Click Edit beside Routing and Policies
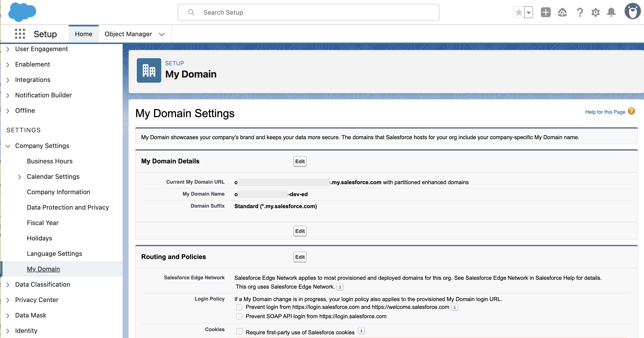Screen dimensions: 644x338 [300, 257]
